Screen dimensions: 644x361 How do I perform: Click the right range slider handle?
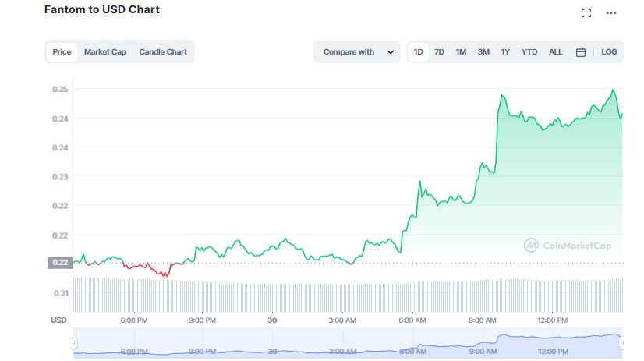pyautogui.click(x=622, y=342)
